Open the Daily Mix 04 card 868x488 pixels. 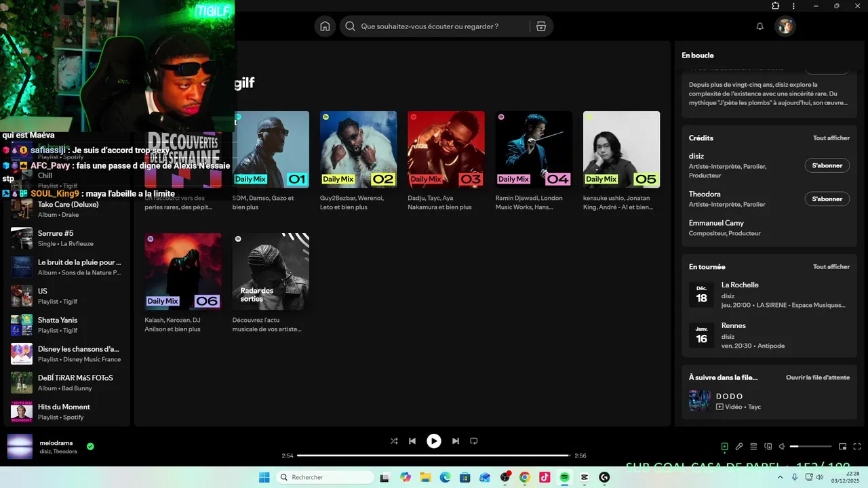point(534,162)
